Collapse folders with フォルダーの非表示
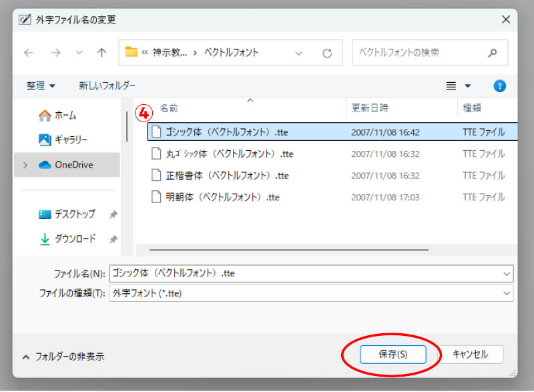This screenshot has width=534, height=392. pos(63,357)
